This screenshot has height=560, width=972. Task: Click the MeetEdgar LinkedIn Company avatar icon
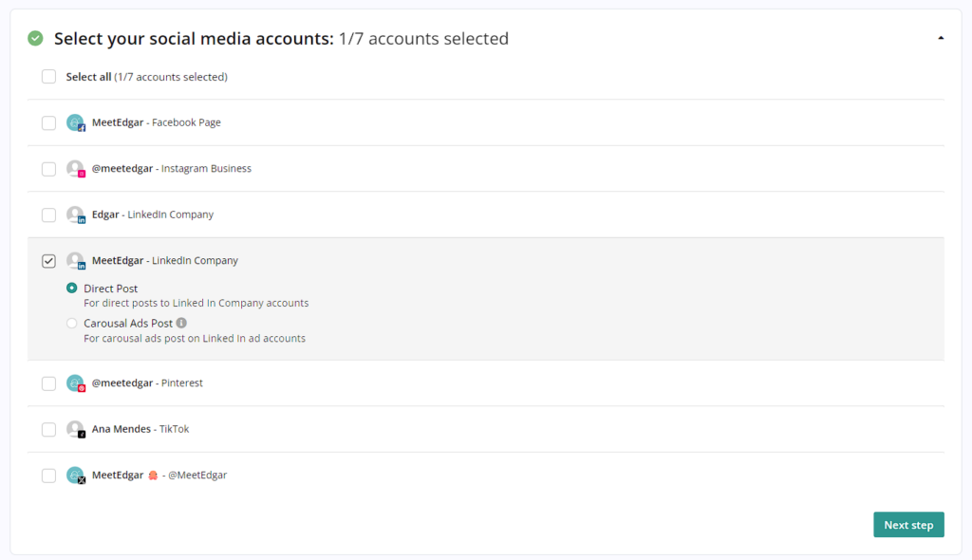(76, 260)
